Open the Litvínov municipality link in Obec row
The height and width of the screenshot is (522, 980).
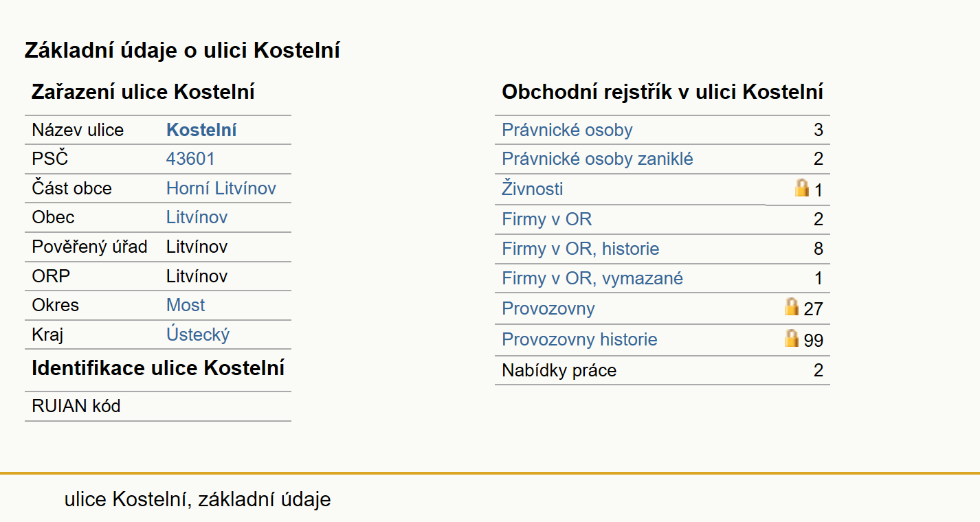pyautogui.click(x=197, y=217)
